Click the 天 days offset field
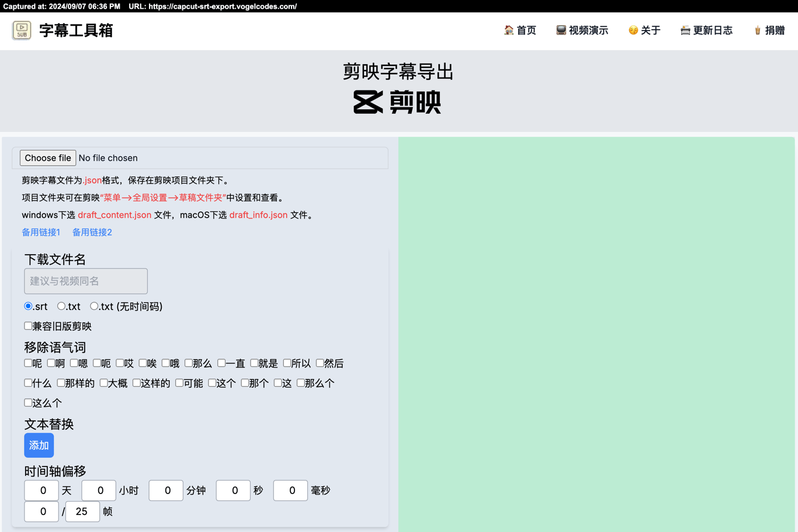 (x=41, y=491)
